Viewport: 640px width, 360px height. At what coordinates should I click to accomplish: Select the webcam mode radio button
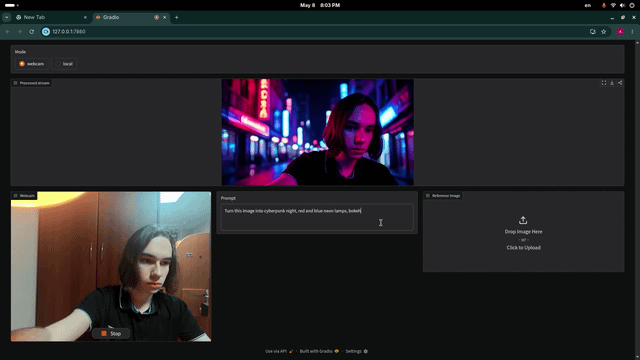click(22, 64)
